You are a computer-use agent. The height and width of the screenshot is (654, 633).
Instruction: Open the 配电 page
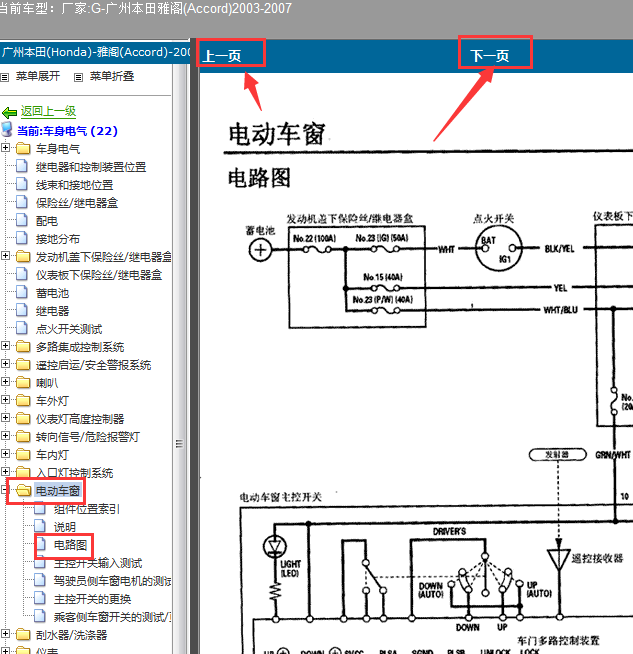(47, 221)
